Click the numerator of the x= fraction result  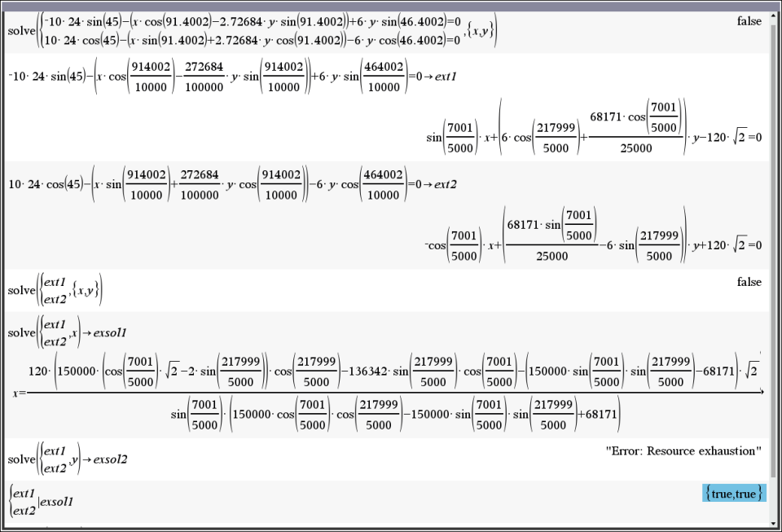click(x=391, y=372)
